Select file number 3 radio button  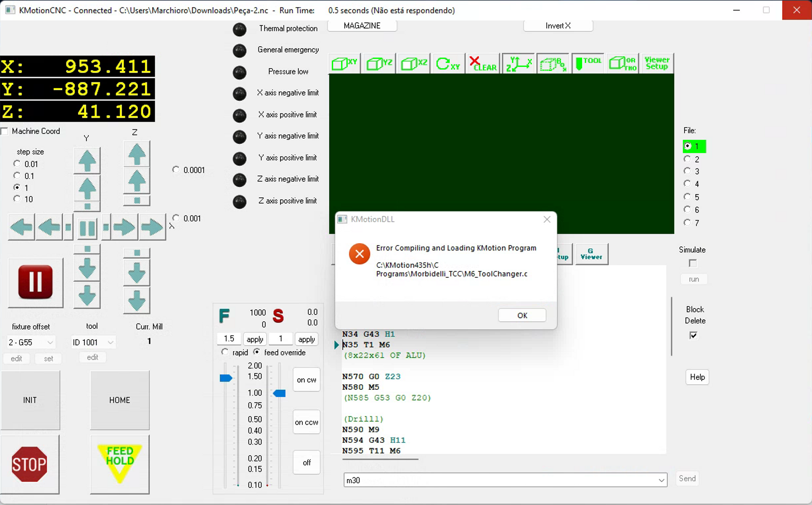pos(688,171)
